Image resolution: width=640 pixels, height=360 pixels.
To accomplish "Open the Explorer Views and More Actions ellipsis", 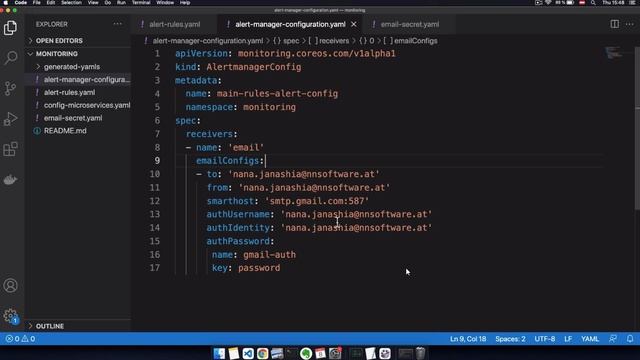I will pyautogui.click(x=118, y=24).
